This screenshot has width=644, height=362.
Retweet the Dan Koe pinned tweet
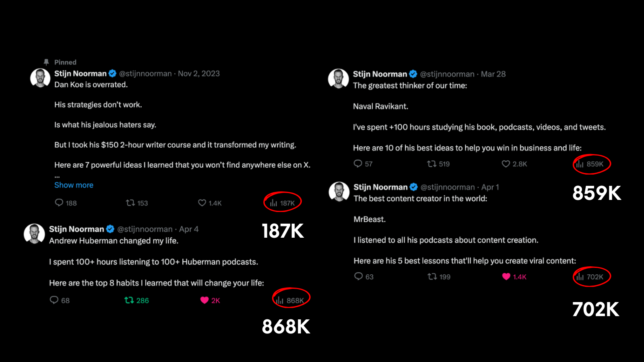tap(130, 203)
